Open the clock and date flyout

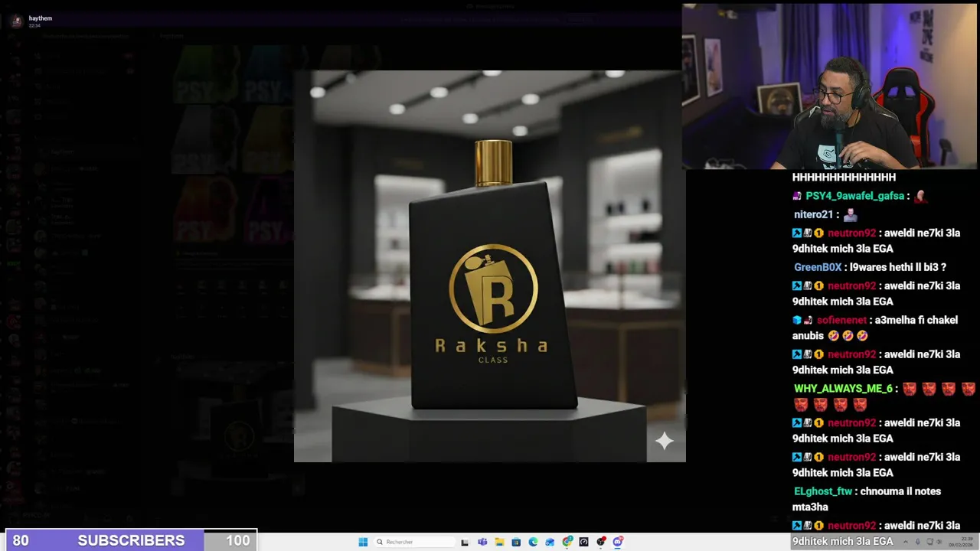click(x=961, y=542)
